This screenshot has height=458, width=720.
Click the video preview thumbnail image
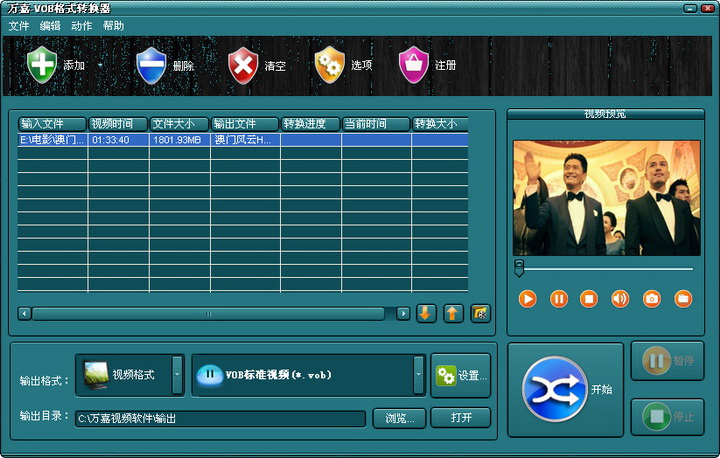coord(607,198)
